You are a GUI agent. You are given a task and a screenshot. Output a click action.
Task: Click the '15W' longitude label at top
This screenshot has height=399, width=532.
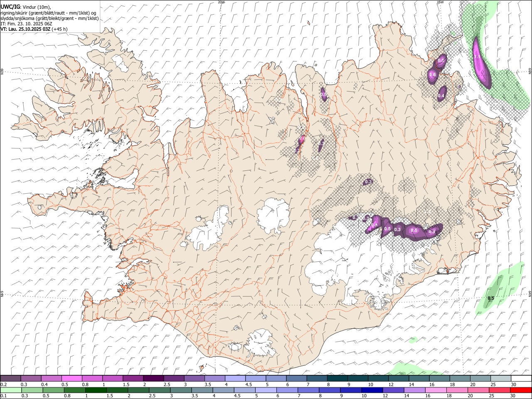[x=440, y=2]
